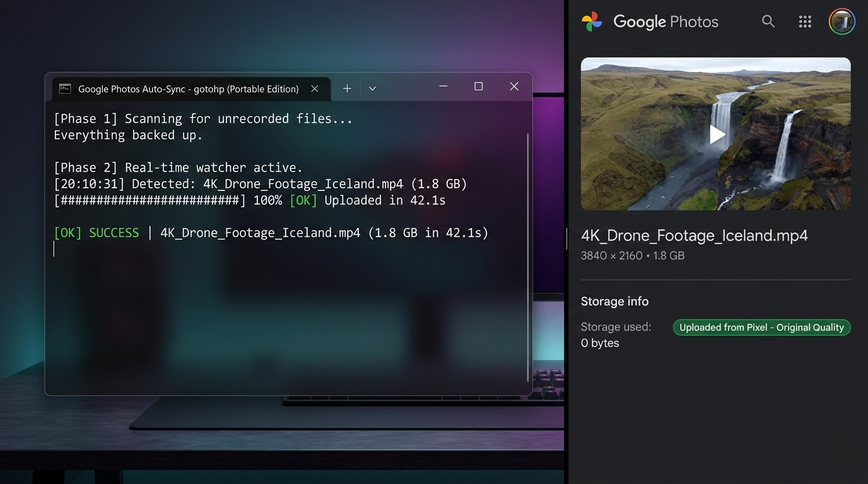Click the Storage info heading
The image size is (868, 484).
[614, 301]
